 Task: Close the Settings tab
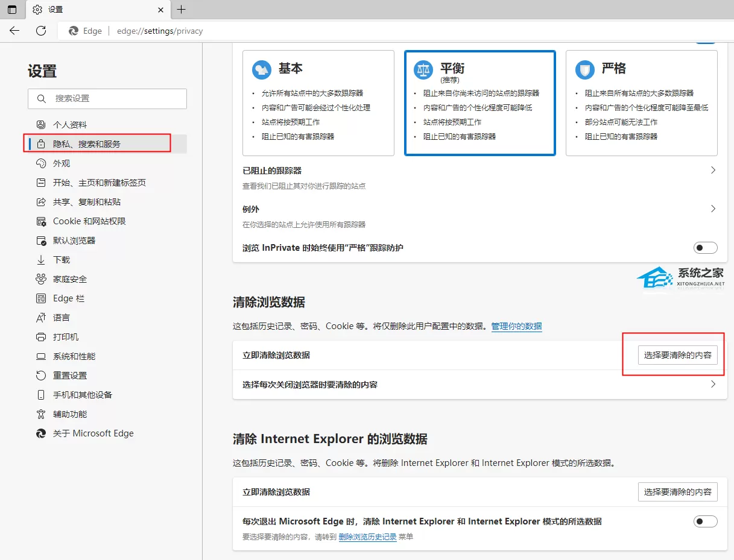click(x=160, y=10)
